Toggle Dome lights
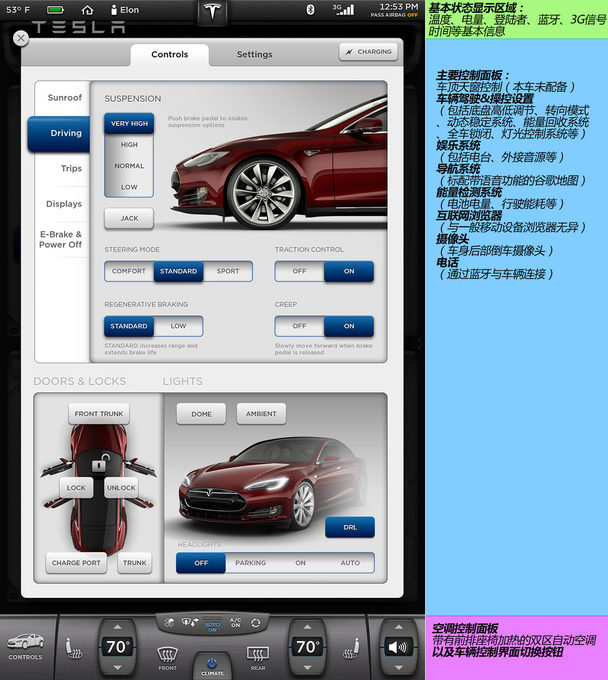 (201, 414)
